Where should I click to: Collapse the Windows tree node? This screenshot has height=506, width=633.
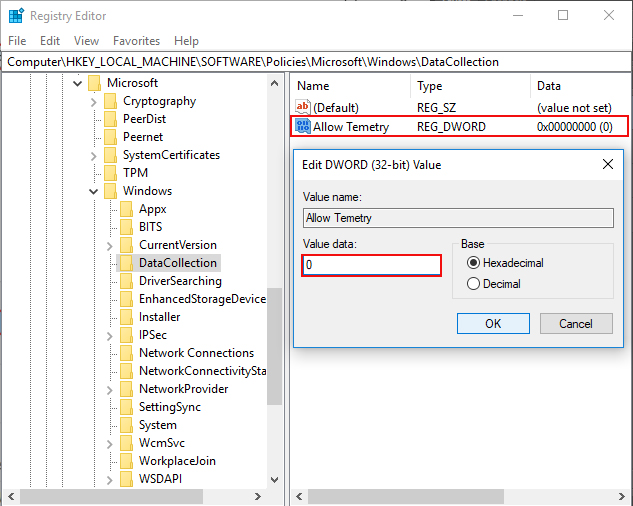click(93, 191)
